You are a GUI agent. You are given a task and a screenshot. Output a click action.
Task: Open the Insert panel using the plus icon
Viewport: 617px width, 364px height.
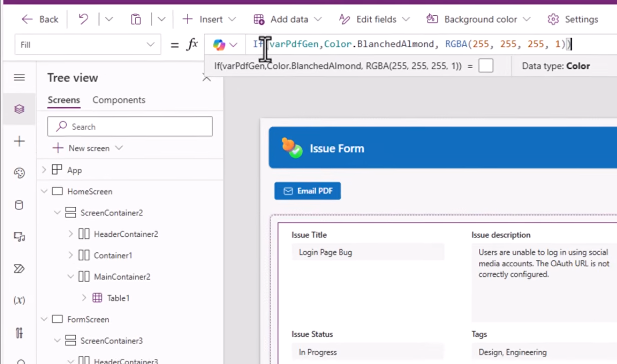(x=19, y=141)
